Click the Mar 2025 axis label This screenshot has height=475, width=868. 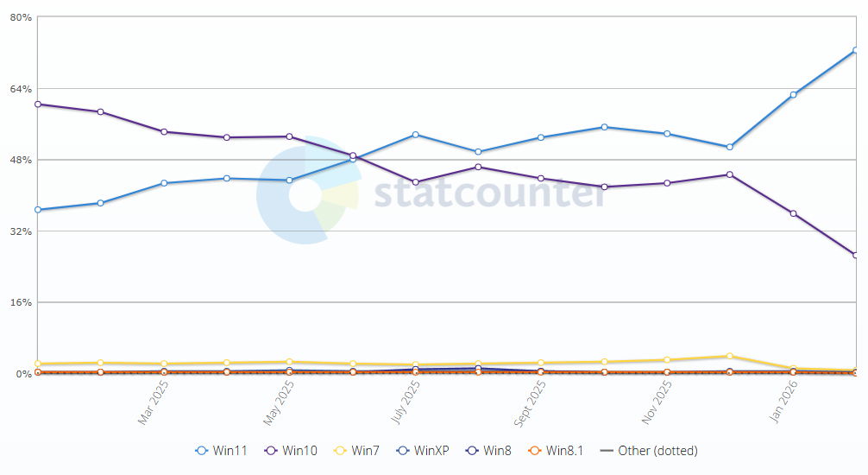pos(154,404)
